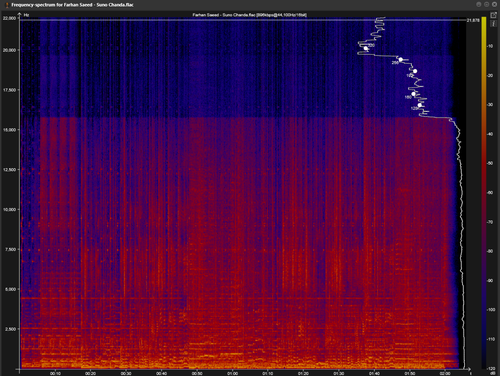Click the 00:30 time axis label
The image size is (500, 376).
coord(126,373)
